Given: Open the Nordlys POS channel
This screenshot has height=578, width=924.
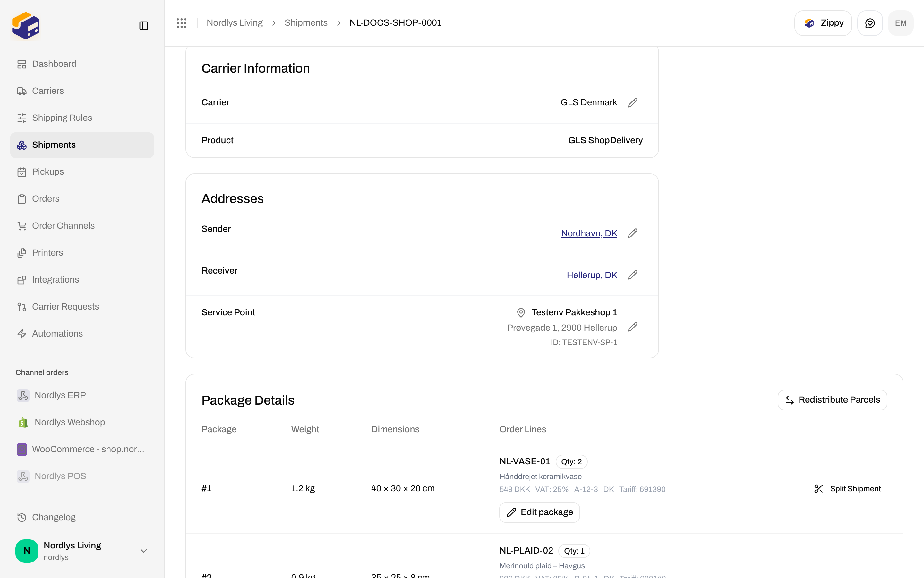Looking at the screenshot, I should (x=82, y=476).
